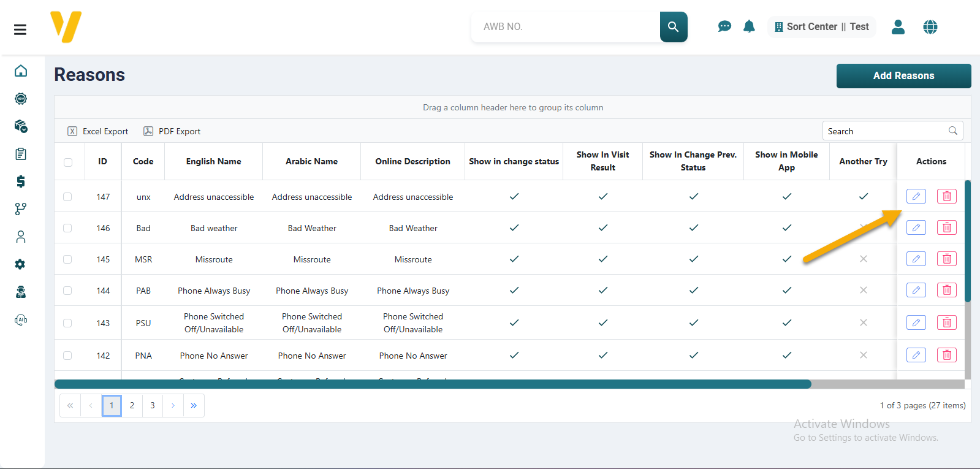This screenshot has height=469, width=980.
Task: Sort by English Name column header
Action: pos(213,161)
